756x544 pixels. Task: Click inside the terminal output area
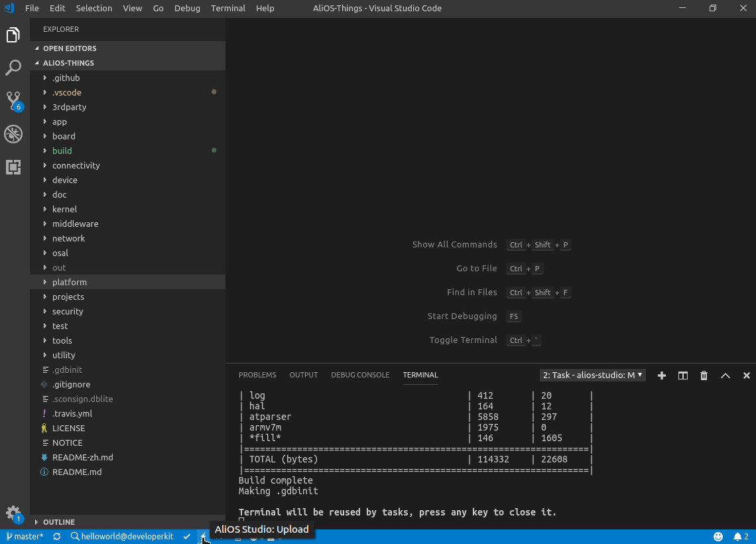pyautogui.click(x=491, y=456)
